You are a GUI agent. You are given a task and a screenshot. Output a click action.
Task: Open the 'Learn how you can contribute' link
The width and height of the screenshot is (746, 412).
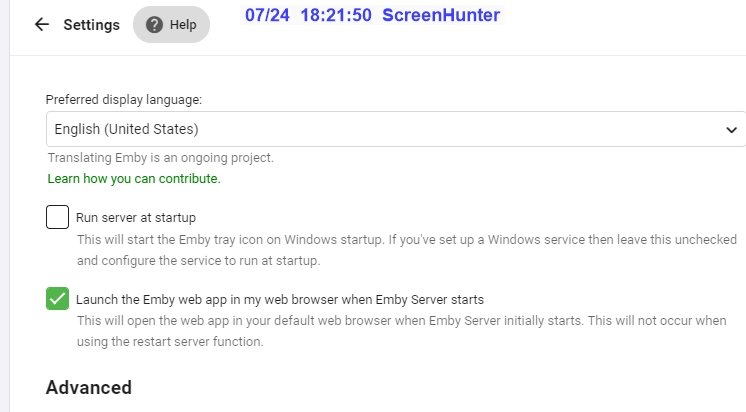coord(134,179)
